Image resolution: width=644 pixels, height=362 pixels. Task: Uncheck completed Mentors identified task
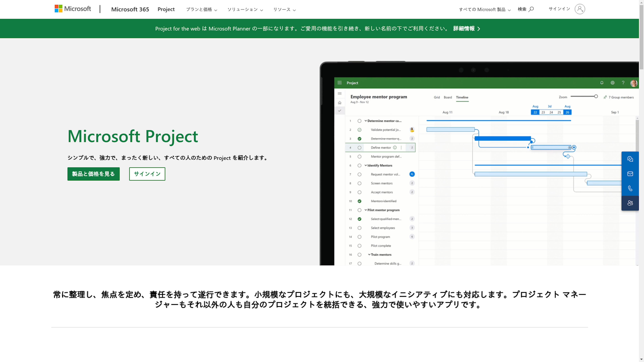click(359, 201)
